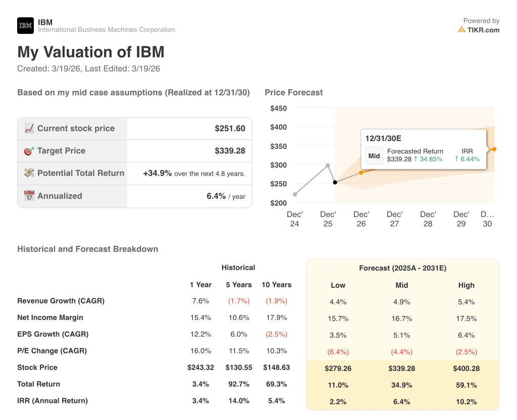The image size is (517, 420).
Task: Click the calendar icon next to Annualized
Action: click(29, 196)
